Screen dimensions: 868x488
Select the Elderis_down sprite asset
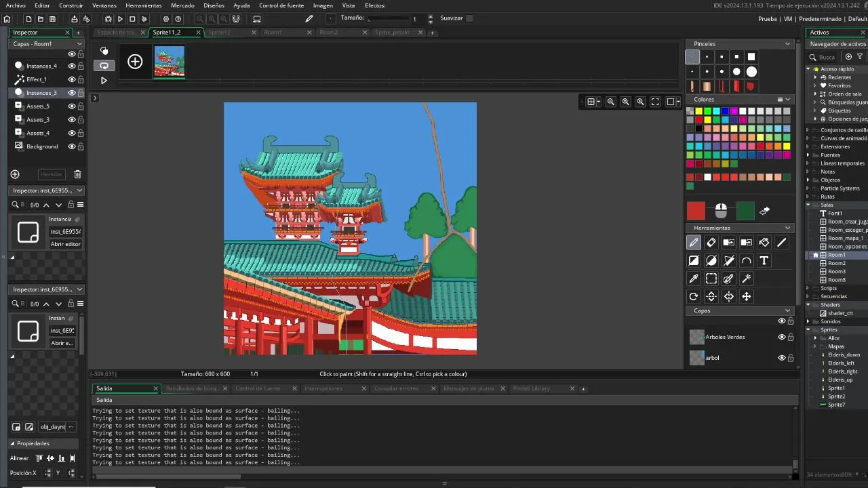[843, 354]
